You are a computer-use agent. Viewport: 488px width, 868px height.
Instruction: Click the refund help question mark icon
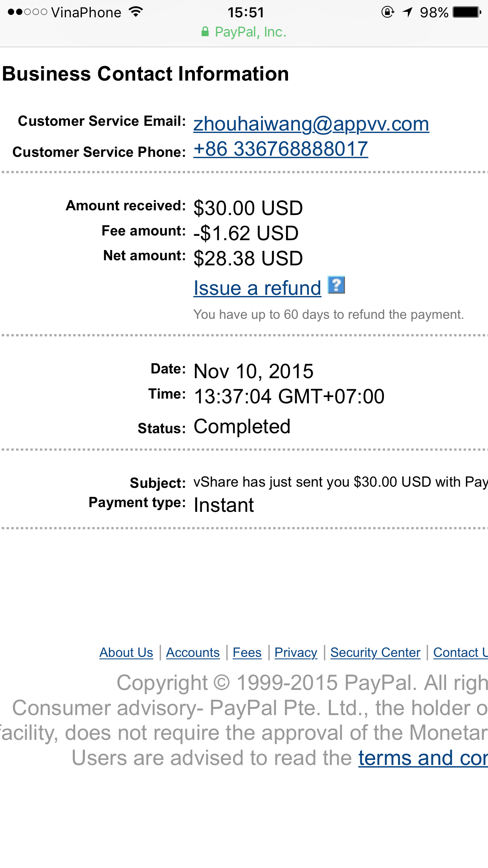pyautogui.click(x=336, y=285)
